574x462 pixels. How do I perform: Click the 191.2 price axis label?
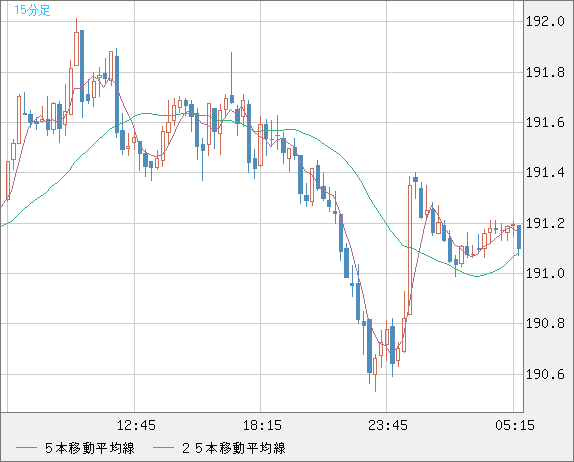click(x=545, y=223)
